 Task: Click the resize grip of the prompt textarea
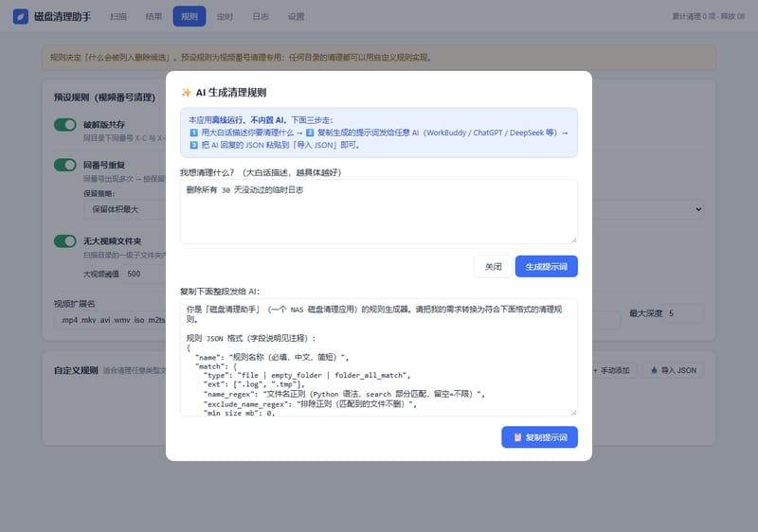click(x=574, y=413)
